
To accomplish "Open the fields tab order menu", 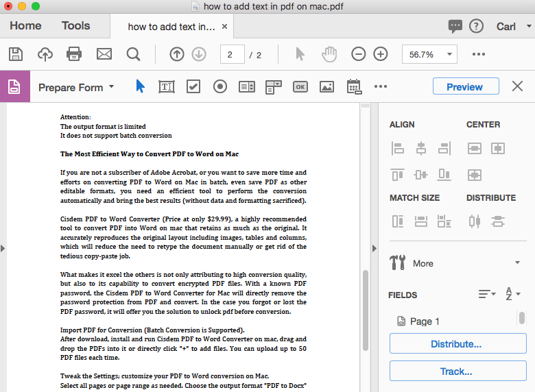I will [487, 294].
